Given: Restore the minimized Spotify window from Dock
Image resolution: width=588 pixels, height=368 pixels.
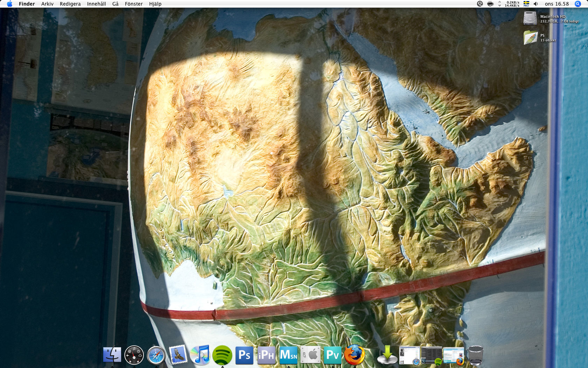Looking at the screenshot, I should 432,356.
